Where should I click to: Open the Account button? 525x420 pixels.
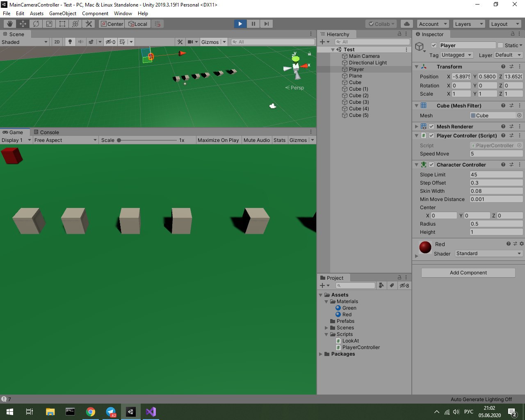point(433,24)
